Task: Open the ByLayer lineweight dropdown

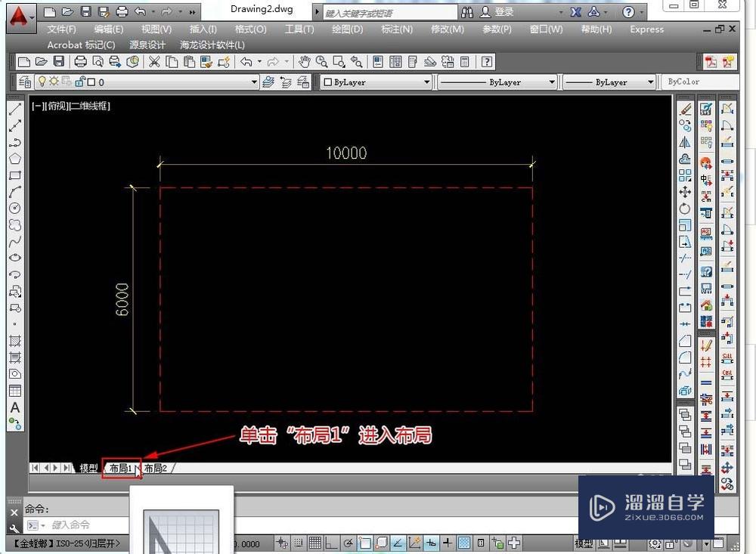Action: (650, 82)
